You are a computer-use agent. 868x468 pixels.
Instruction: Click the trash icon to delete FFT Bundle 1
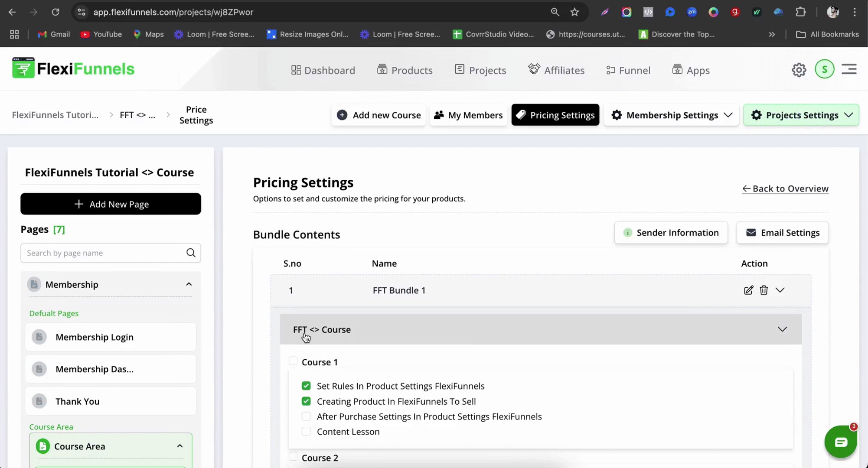coord(764,290)
